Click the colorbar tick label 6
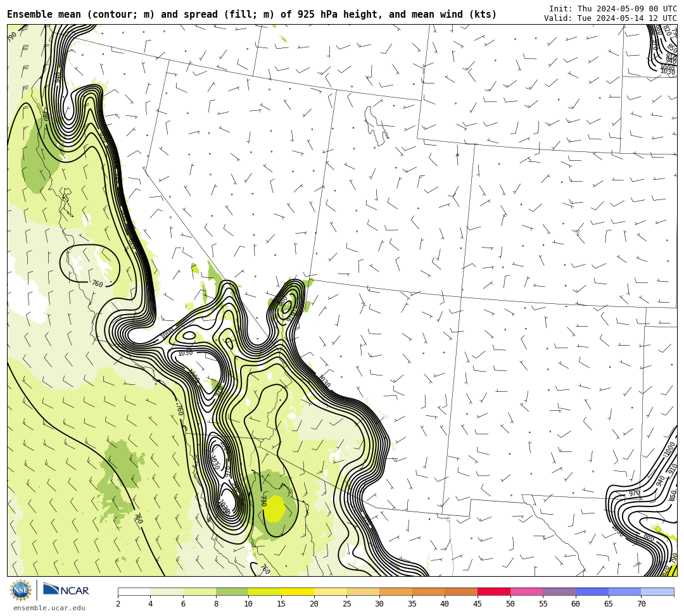684x616 pixels. click(x=183, y=604)
